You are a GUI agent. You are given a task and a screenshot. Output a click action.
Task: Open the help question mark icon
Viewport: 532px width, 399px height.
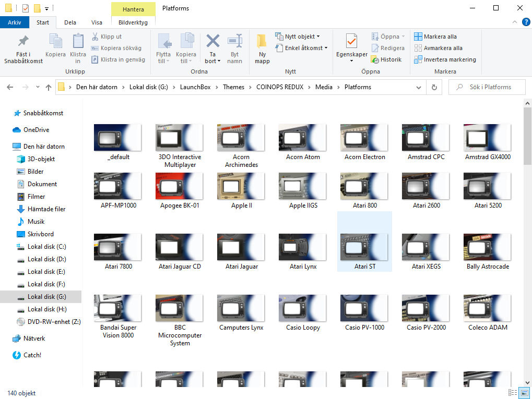[526, 22]
